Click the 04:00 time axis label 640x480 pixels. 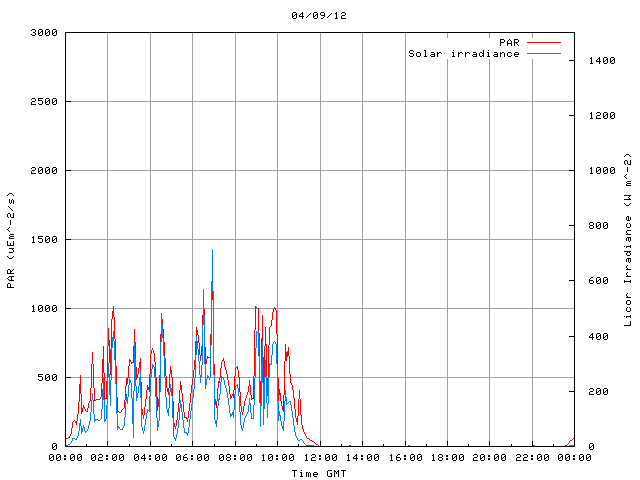150,458
